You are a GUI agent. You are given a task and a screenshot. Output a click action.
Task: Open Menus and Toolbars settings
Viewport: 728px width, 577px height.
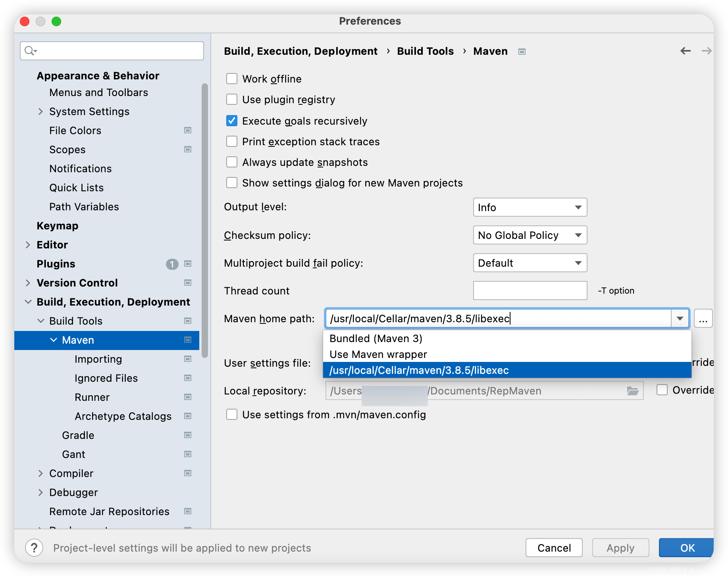(98, 92)
